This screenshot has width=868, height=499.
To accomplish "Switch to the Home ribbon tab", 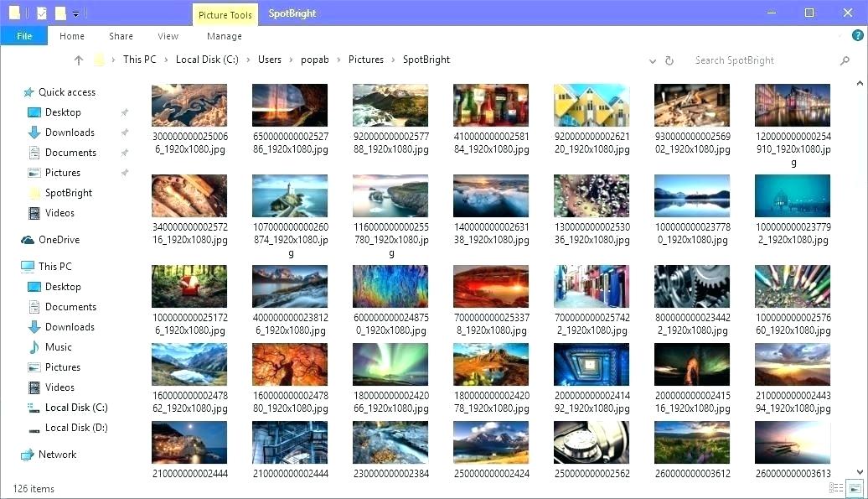I will (x=72, y=36).
